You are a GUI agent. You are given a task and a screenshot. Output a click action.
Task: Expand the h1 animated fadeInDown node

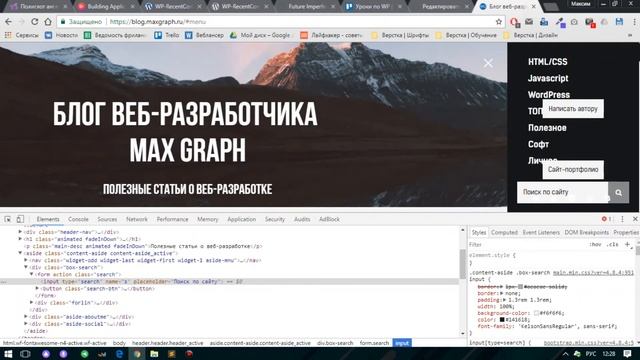coord(20,239)
